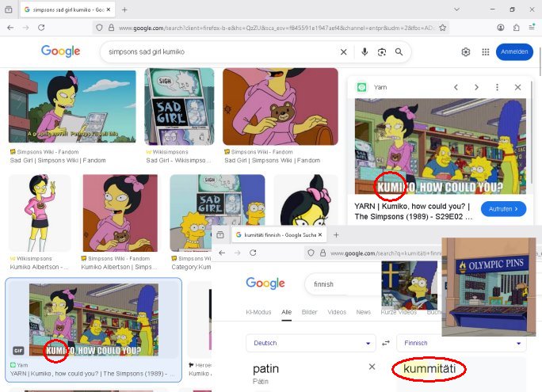Show next image in Yarn preview panel
This screenshot has height=392, width=542.
(476, 87)
